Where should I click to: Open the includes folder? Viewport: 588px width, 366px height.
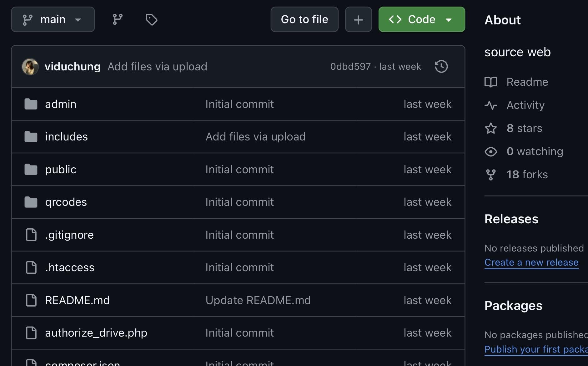(x=66, y=137)
